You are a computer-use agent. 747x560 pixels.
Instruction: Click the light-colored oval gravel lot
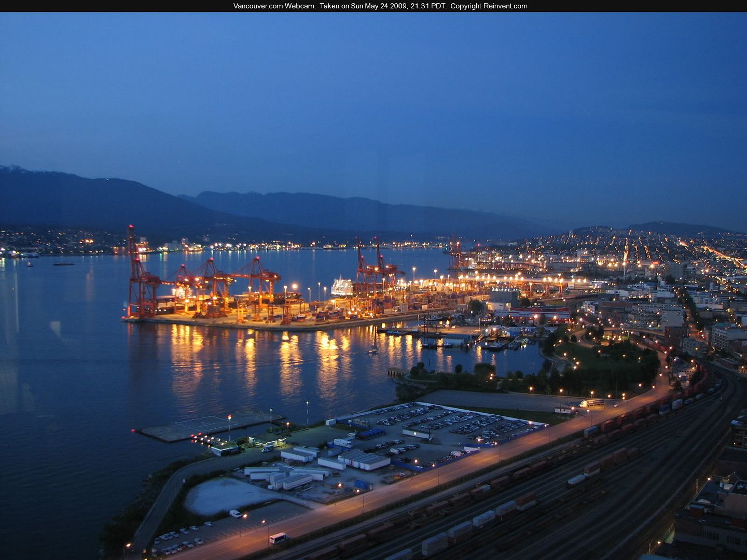pyautogui.click(x=223, y=495)
